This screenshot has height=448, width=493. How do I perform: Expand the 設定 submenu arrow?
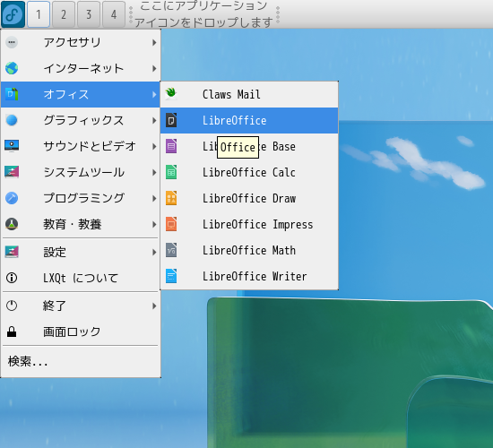[154, 252]
